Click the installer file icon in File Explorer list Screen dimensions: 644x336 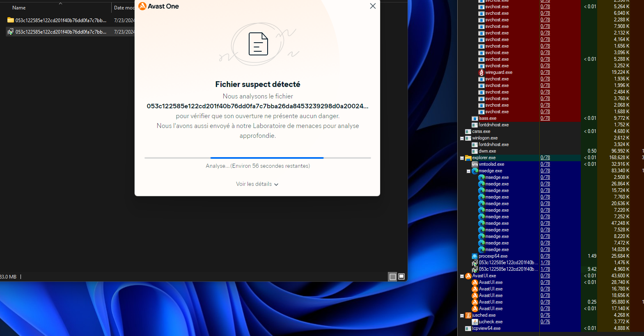[11, 32]
